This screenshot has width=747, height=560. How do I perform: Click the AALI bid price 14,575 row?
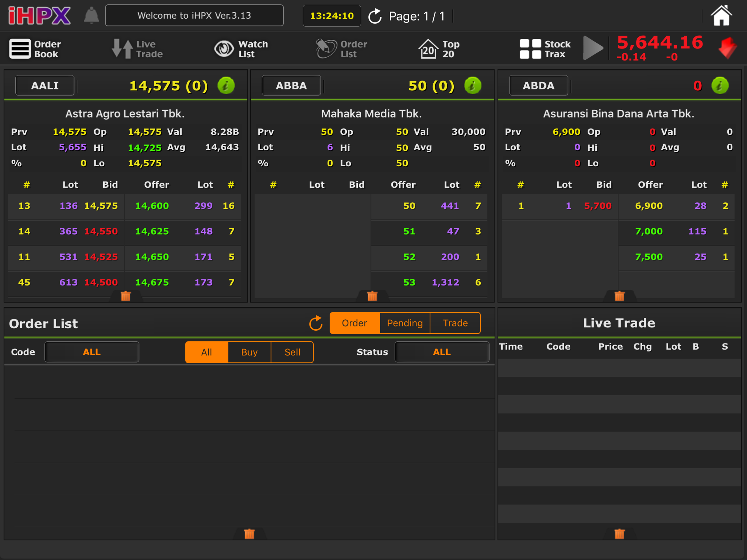coord(101,206)
